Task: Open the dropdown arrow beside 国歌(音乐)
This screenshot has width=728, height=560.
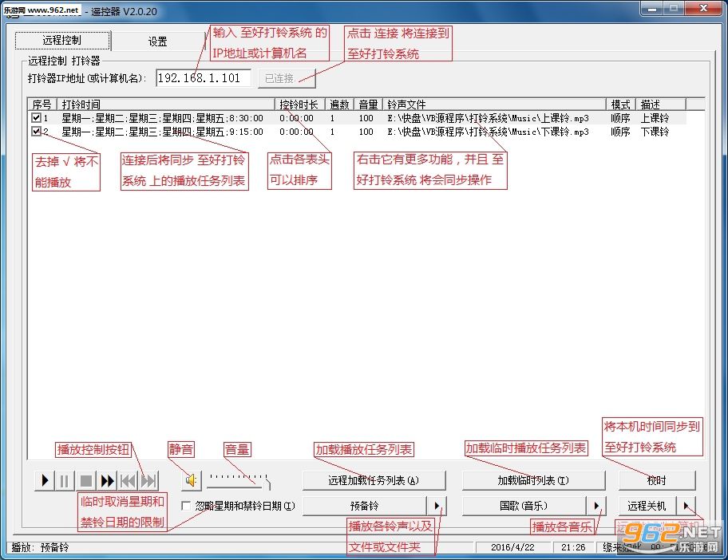Action: 596,506
